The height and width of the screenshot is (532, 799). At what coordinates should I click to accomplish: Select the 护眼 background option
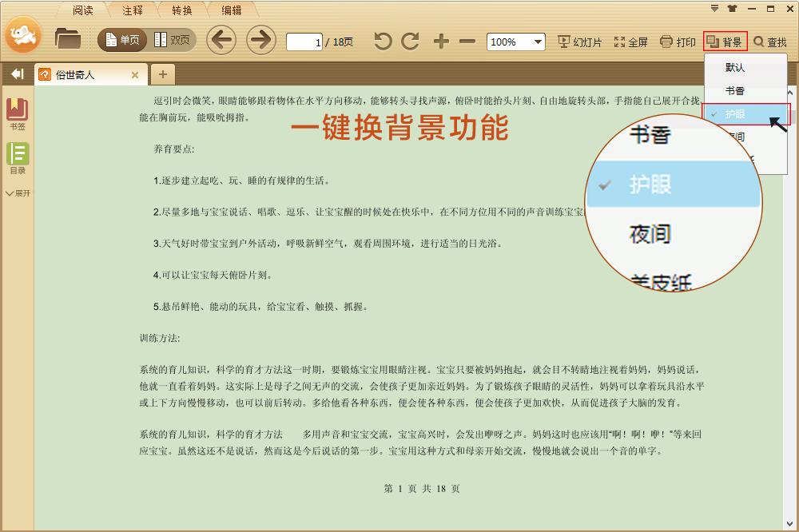click(734, 114)
